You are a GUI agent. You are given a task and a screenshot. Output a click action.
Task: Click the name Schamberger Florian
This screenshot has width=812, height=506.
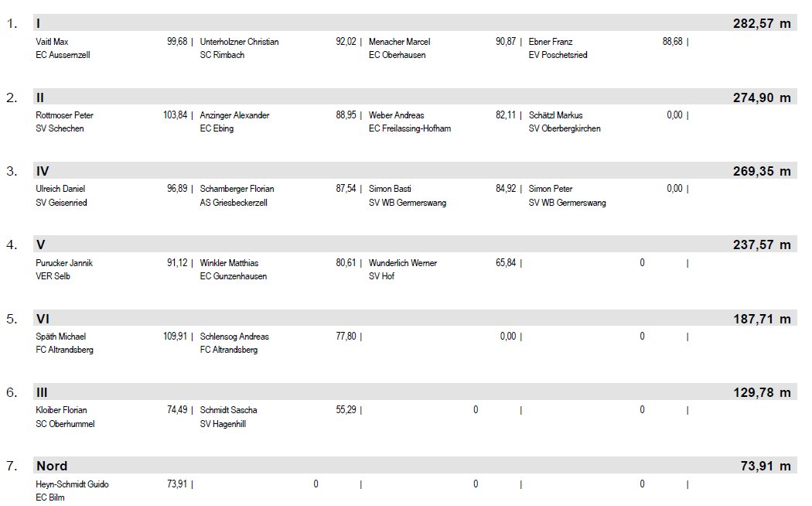[237, 189]
